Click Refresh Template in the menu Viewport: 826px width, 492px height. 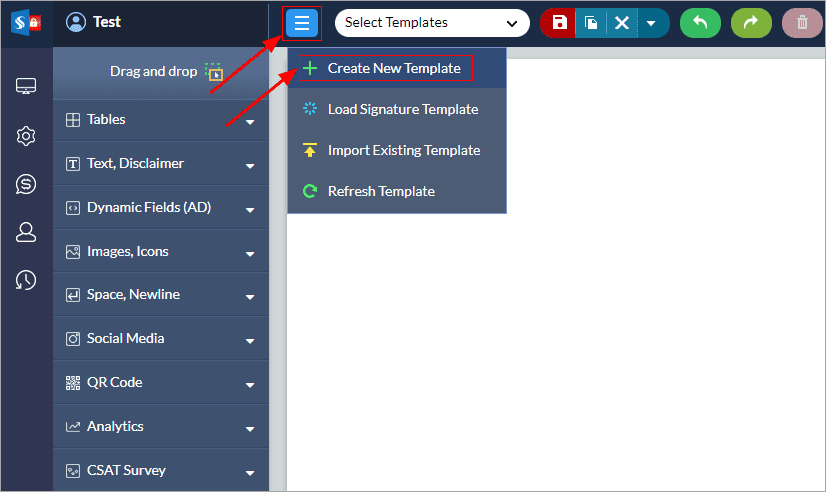(380, 191)
